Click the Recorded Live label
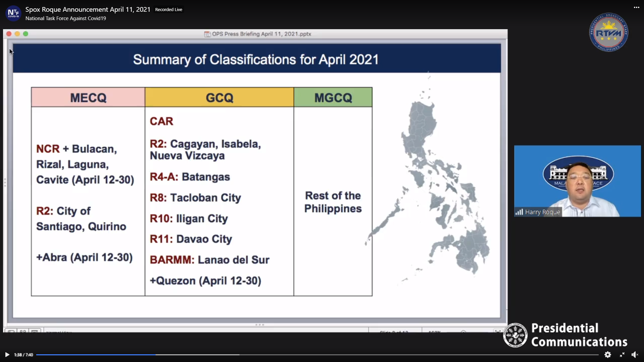This screenshot has height=362, width=644. point(169,10)
